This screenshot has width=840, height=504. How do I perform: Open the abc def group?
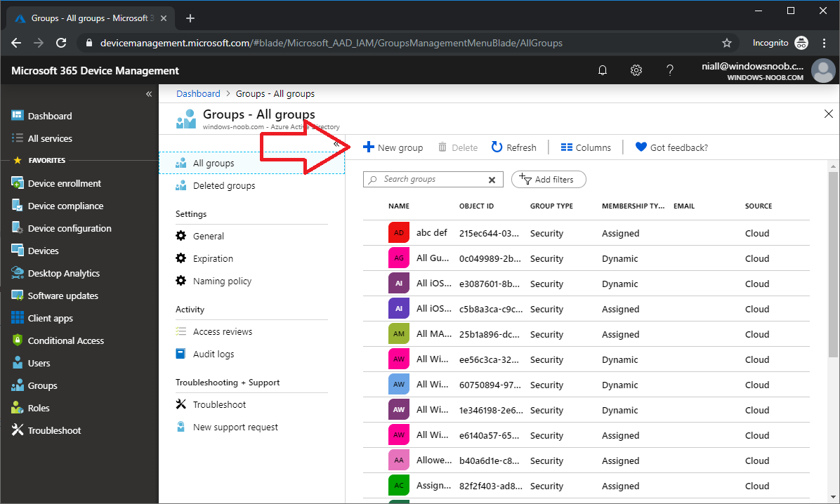tap(432, 232)
